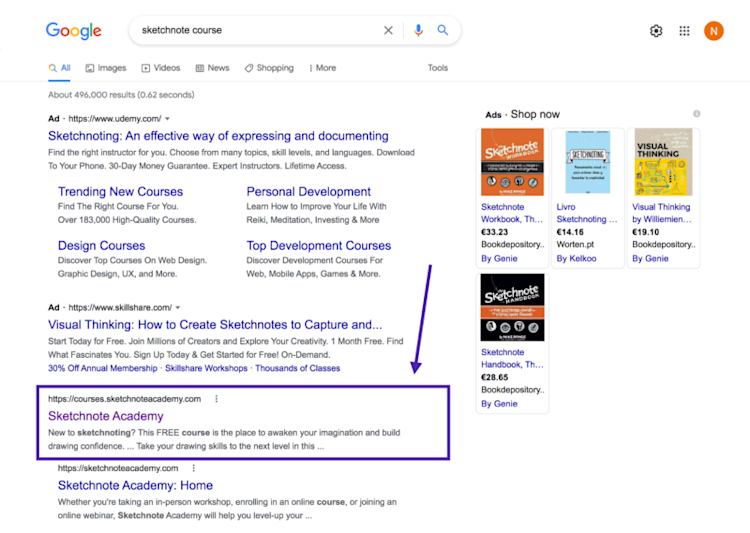Open three-dot menu beside sketchnoteacademy.com result

(x=194, y=468)
